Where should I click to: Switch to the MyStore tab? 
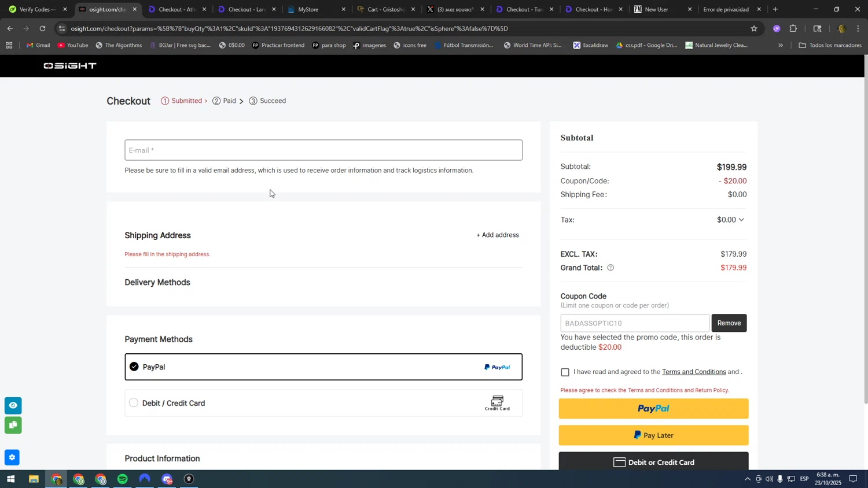tap(318, 9)
